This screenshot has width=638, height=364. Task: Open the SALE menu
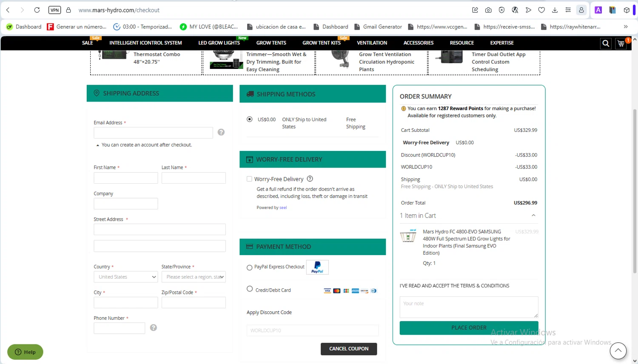(87, 43)
